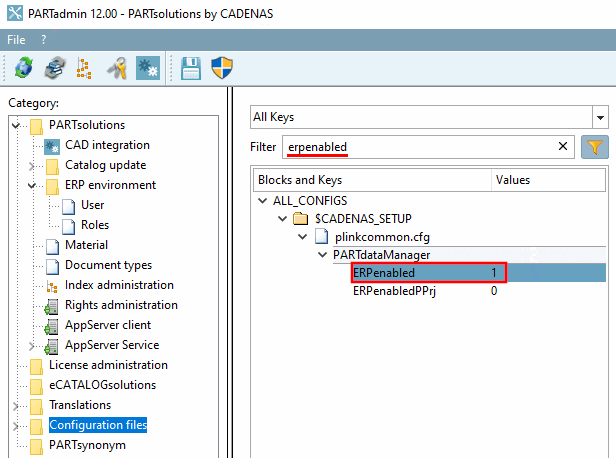616x458 pixels.
Task: Select CAD integration in category tree
Action: 107,145
